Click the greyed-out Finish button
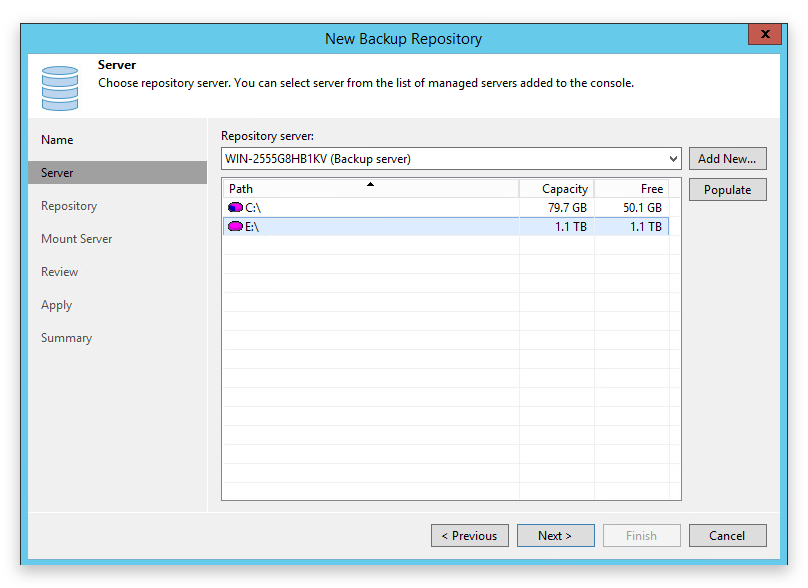Viewport: 808px width, 588px height. [642, 535]
